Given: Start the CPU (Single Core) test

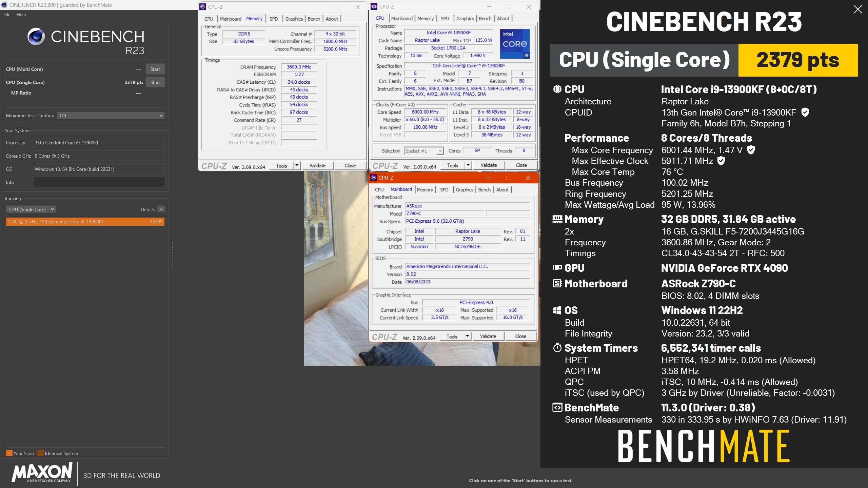Looking at the screenshot, I should point(155,82).
